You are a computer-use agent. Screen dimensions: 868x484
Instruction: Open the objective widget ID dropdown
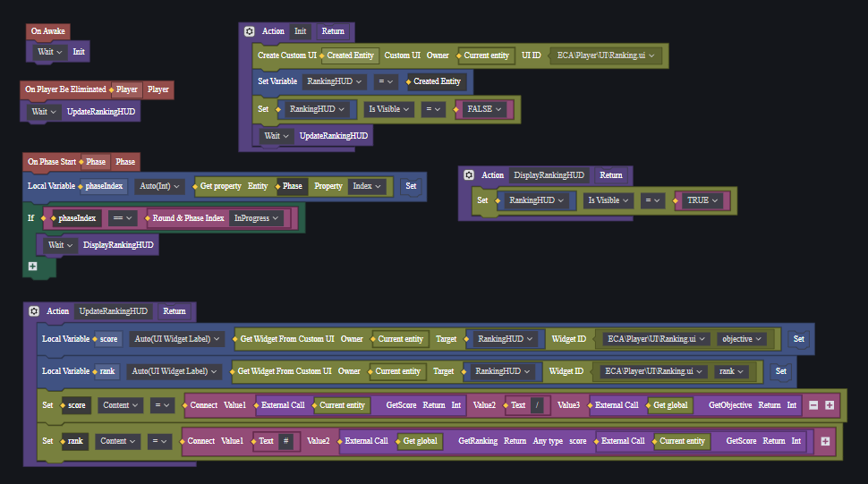(x=744, y=339)
